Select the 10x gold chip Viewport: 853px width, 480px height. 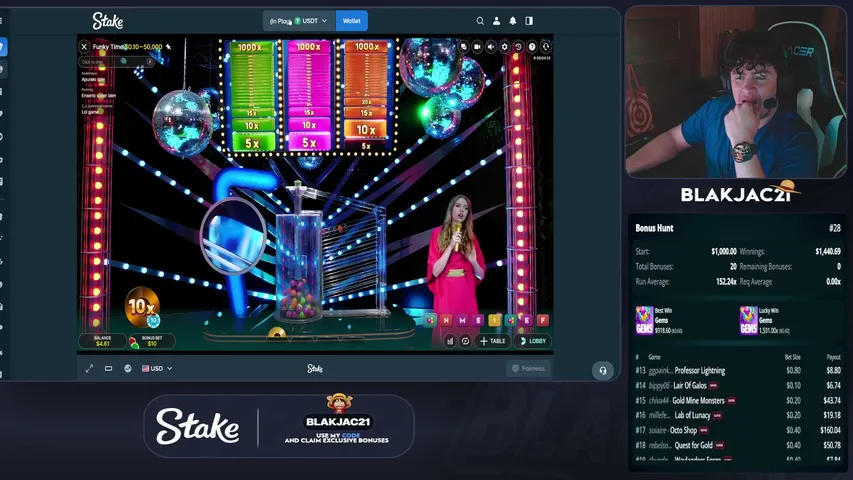coord(142,307)
